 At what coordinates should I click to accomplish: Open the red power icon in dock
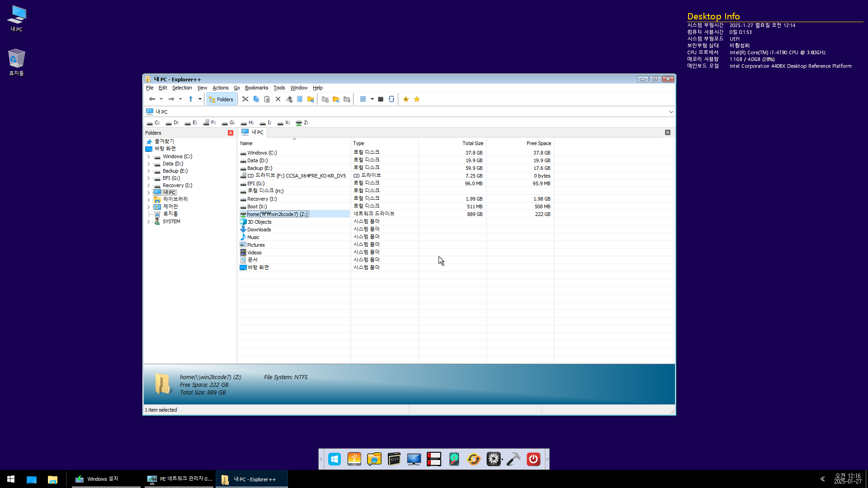click(x=533, y=459)
